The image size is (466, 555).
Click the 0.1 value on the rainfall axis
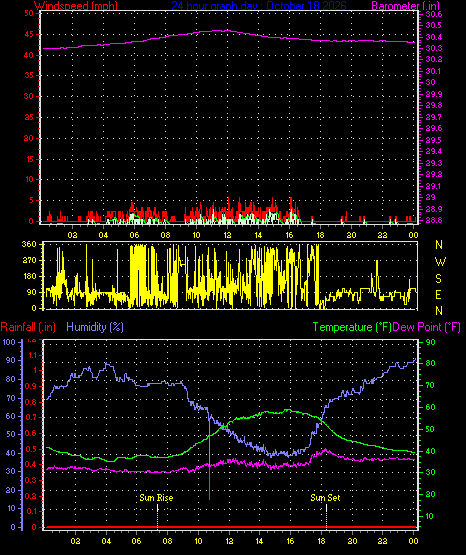tap(31, 511)
